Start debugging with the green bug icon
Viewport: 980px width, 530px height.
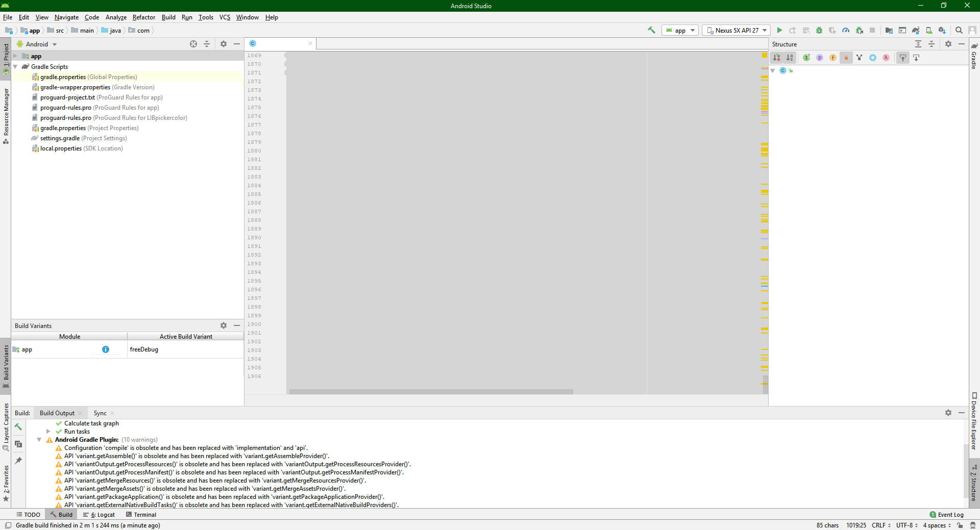(819, 30)
